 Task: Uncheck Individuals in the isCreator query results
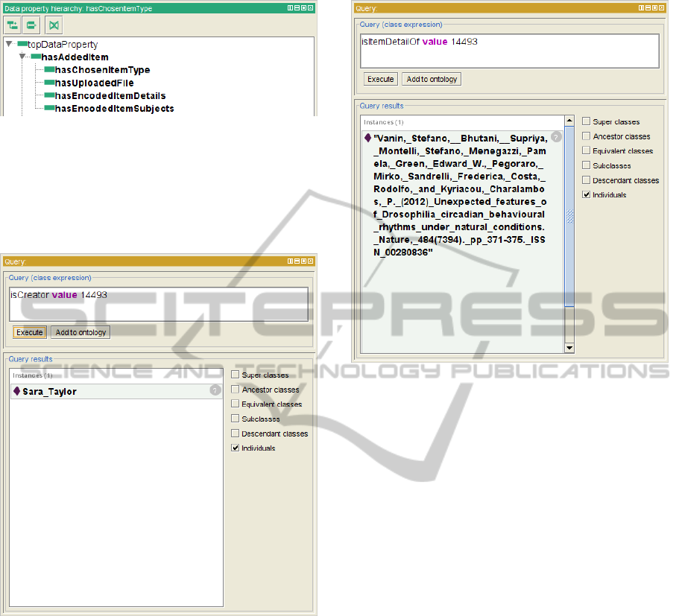[235, 448]
